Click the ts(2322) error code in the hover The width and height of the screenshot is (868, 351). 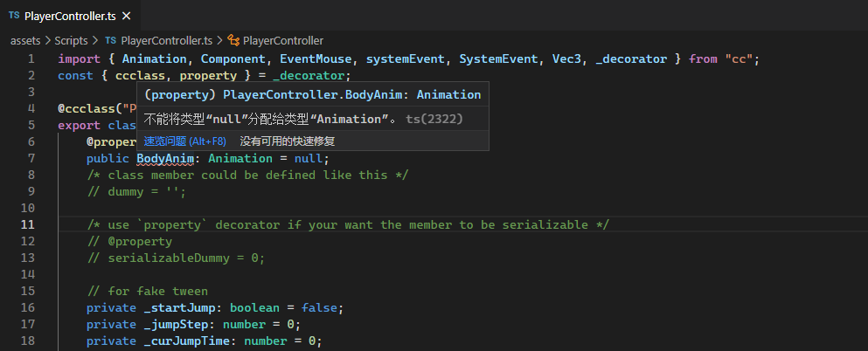(x=434, y=119)
